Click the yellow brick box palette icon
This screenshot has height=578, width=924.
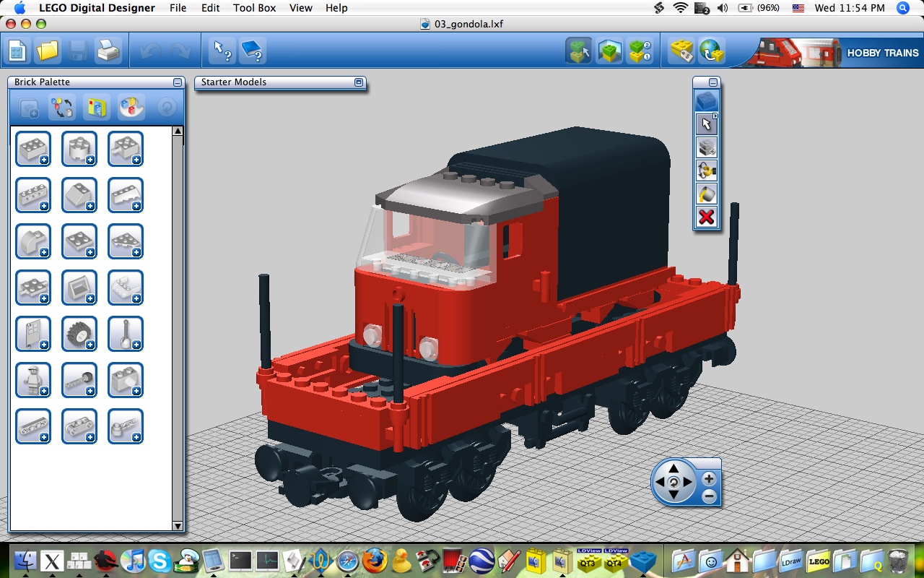click(97, 108)
